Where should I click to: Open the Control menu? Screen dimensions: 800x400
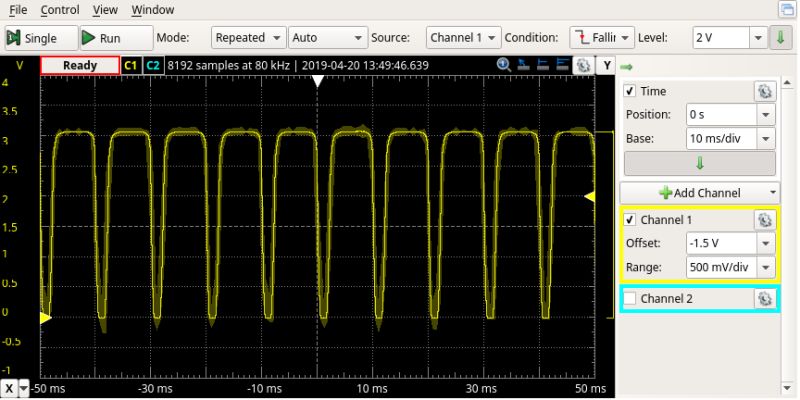[60, 10]
